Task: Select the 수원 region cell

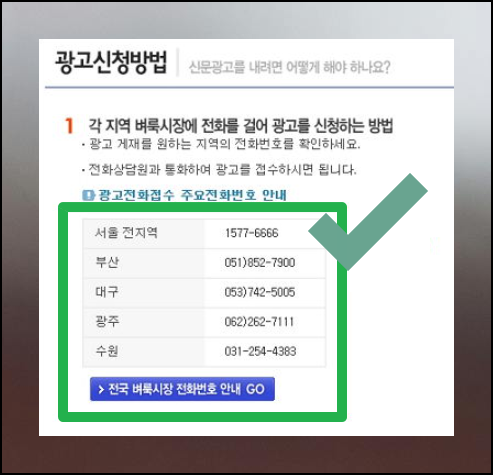Action: (143, 351)
